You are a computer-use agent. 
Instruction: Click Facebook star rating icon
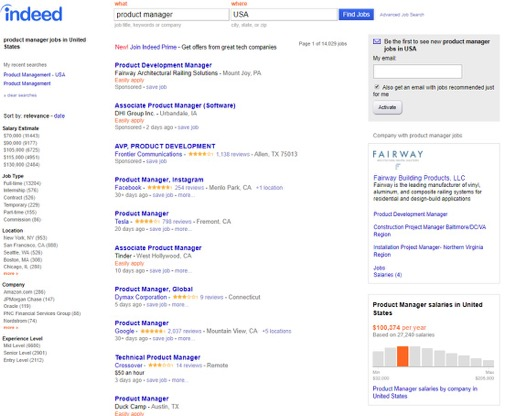[159, 187]
